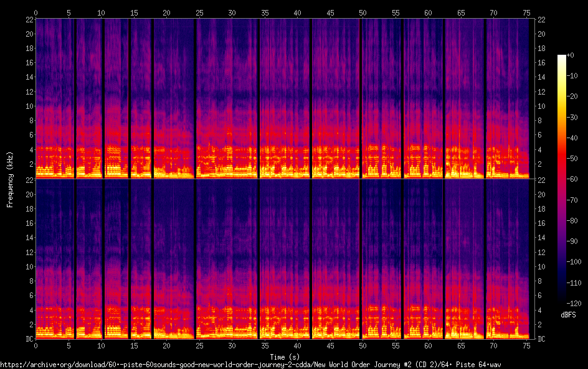Click the "-60" color scale label

[x=572, y=179]
